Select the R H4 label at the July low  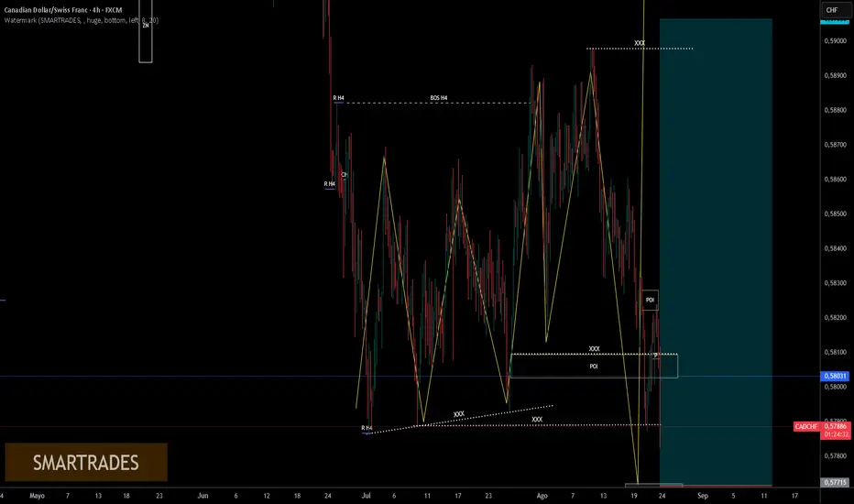tap(367, 428)
